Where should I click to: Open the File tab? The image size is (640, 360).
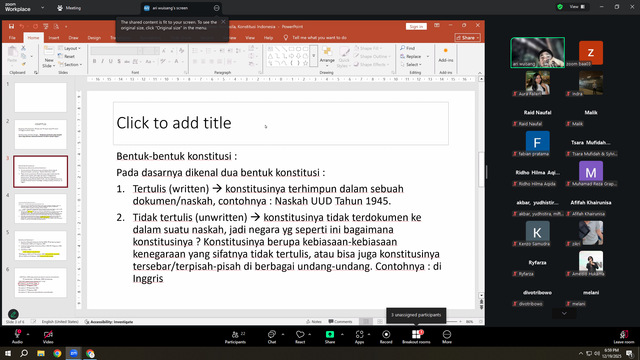[x=12, y=38]
